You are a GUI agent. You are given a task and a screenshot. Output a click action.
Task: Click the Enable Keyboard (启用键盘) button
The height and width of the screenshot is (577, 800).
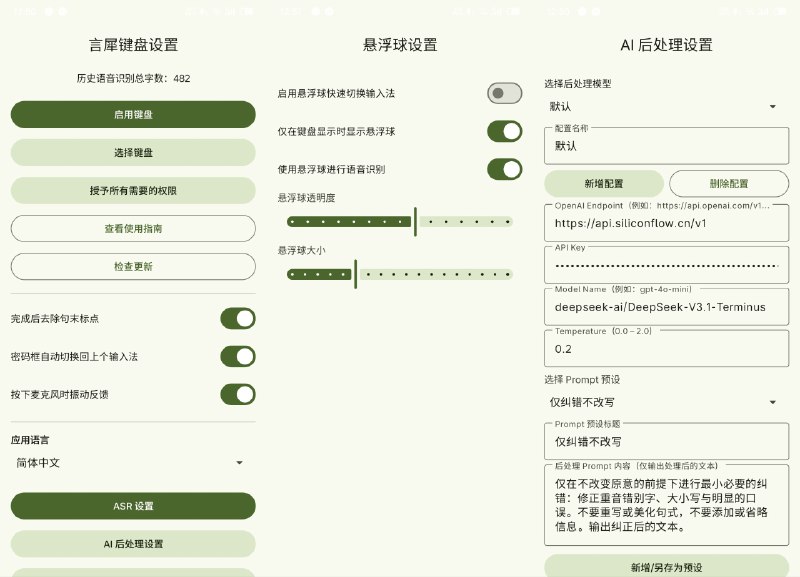tap(133, 114)
